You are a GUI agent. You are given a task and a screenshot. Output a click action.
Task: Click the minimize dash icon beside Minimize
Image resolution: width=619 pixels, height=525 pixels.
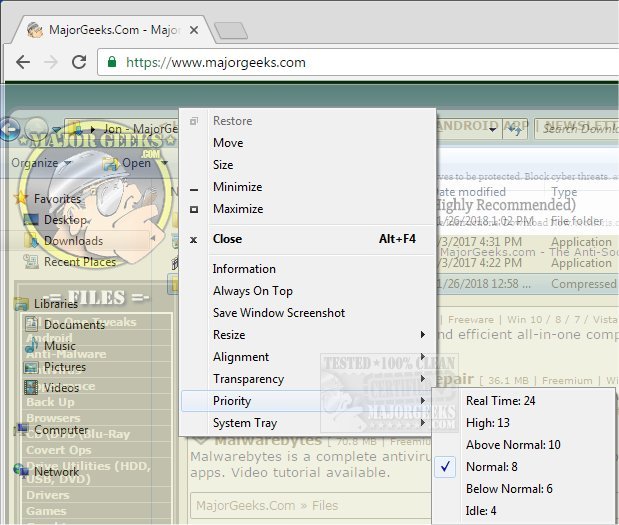[x=193, y=190]
